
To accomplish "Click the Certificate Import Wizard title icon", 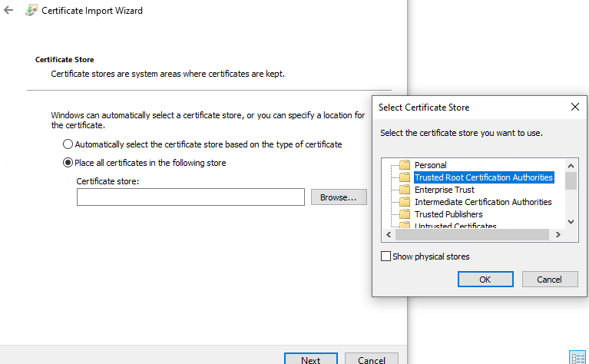I will click(31, 10).
